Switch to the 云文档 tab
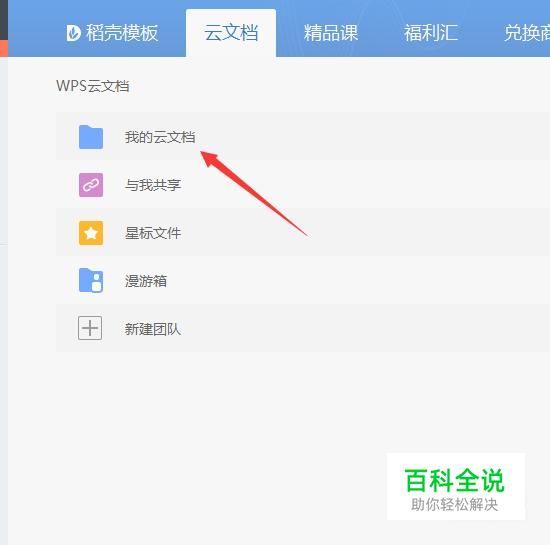This screenshot has width=550, height=545. (x=231, y=33)
